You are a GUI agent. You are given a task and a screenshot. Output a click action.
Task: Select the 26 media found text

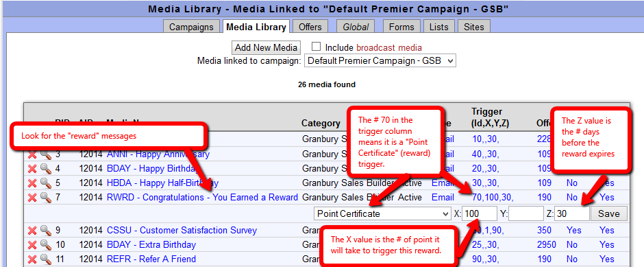[x=327, y=84]
